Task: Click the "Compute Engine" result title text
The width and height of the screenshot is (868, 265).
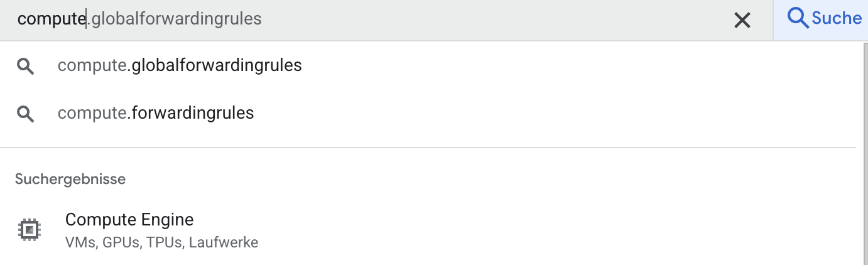Action: tap(129, 220)
